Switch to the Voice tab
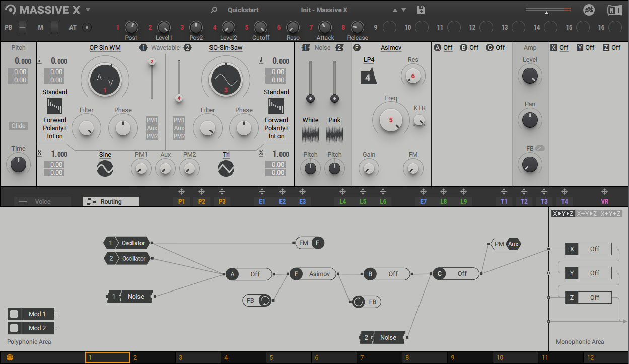This screenshot has width=629, height=364. (x=43, y=201)
